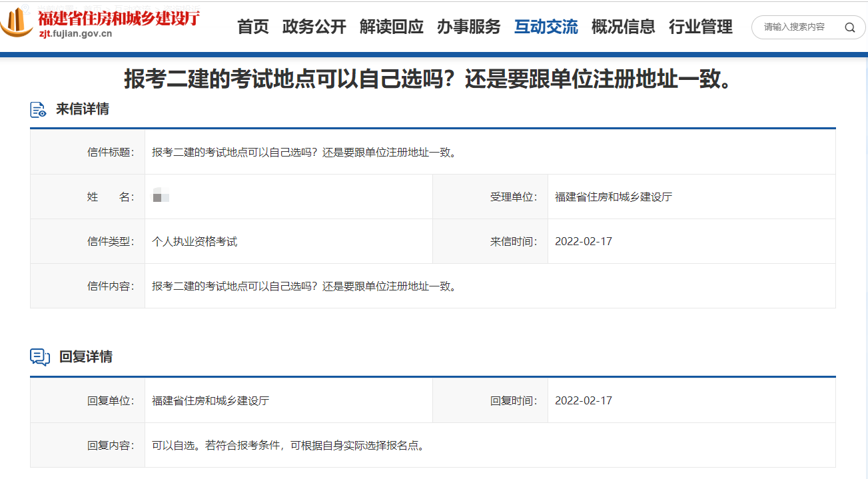The image size is (868, 479).
Task: Click the search magnifier icon
Action: tap(849, 27)
